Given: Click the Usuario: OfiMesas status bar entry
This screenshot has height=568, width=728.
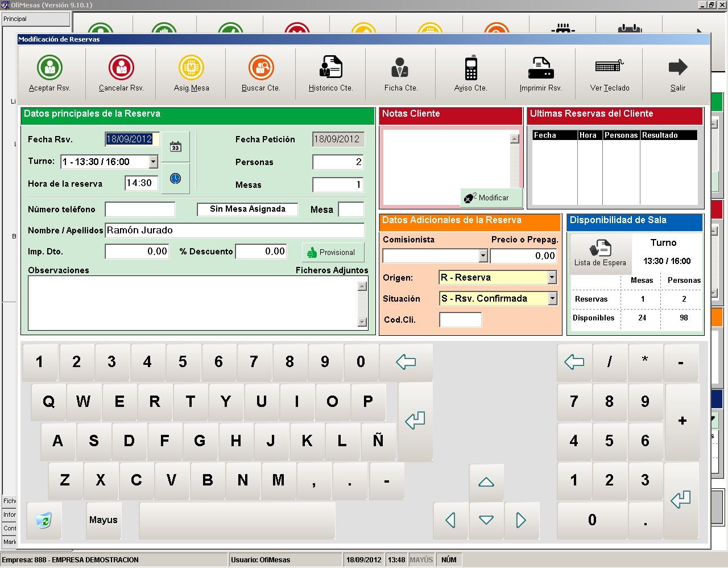Looking at the screenshot, I should pos(285,560).
